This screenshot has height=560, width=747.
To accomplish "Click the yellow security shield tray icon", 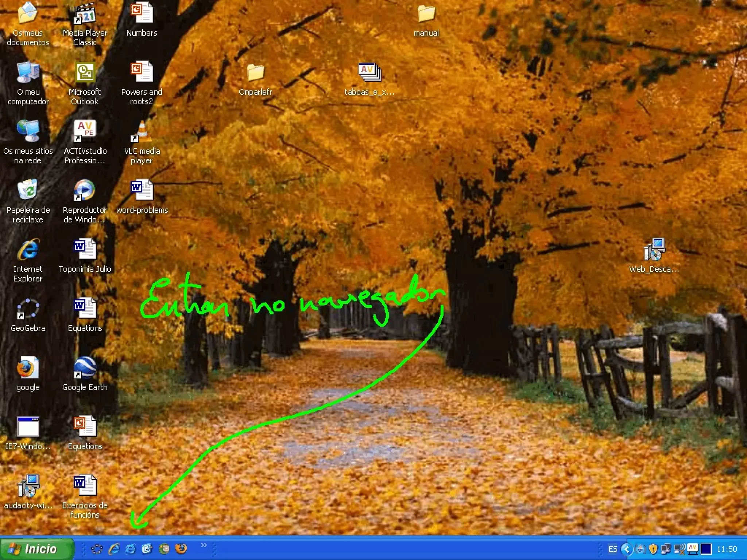I will pos(653,549).
